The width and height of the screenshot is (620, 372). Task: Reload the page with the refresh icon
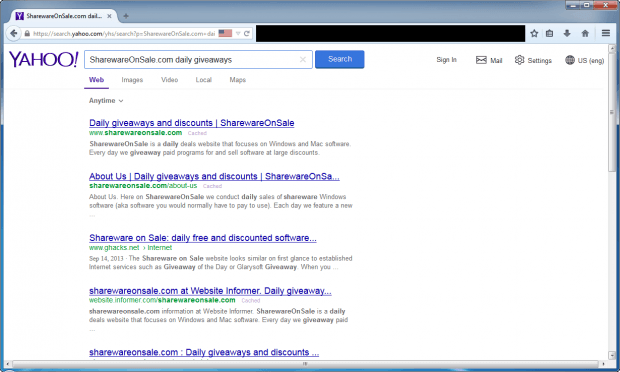pyautogui.click(x=247, y=34)
